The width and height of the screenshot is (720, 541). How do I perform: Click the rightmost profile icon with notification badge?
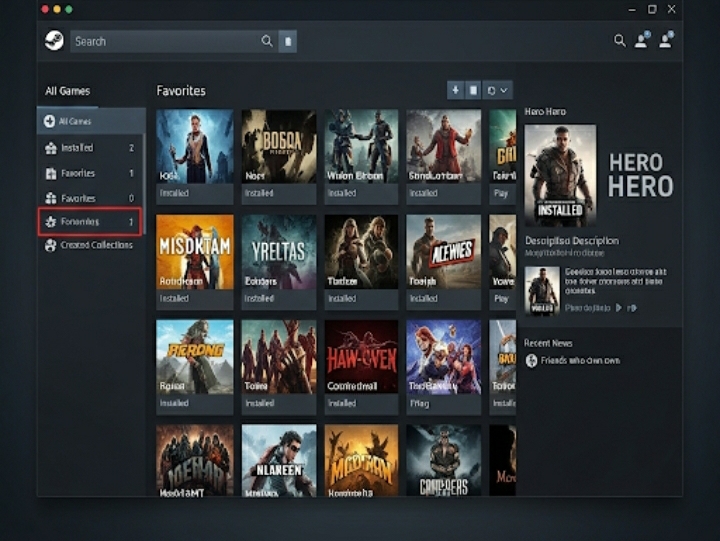(666, 41)
